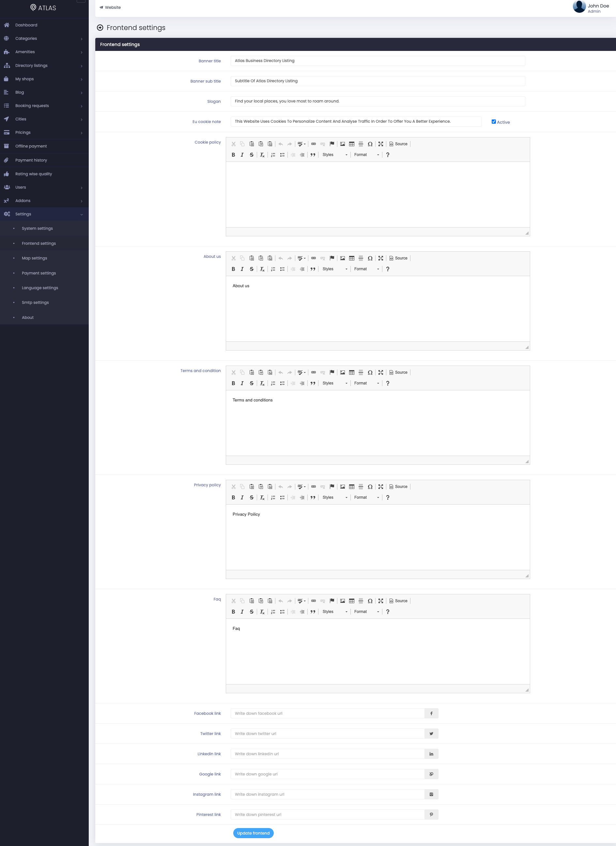Toggle Source mode in Cookie policy editor
The image size is (616, 846).
(398, 144)
